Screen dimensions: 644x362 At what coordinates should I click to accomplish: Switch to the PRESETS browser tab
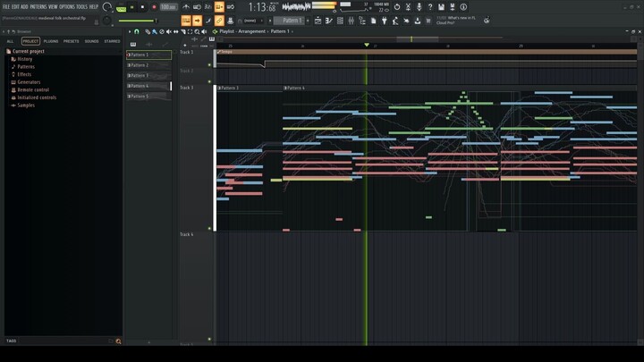point(71,41)
